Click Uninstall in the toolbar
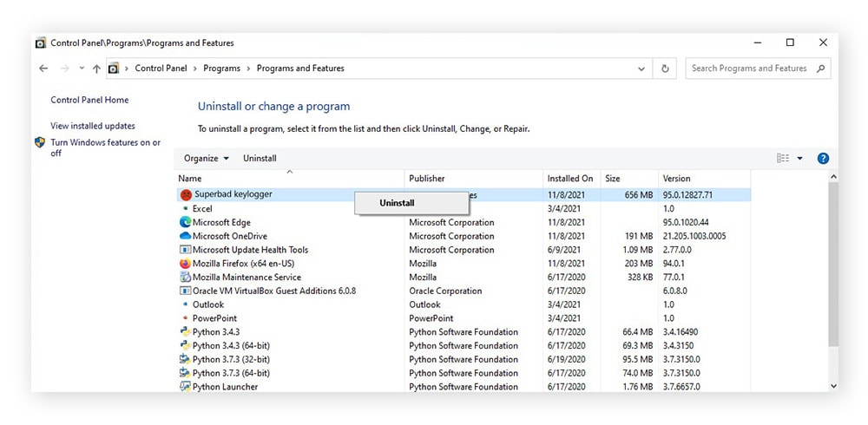This screenshot has height=425, width=868. pos(260,158)
